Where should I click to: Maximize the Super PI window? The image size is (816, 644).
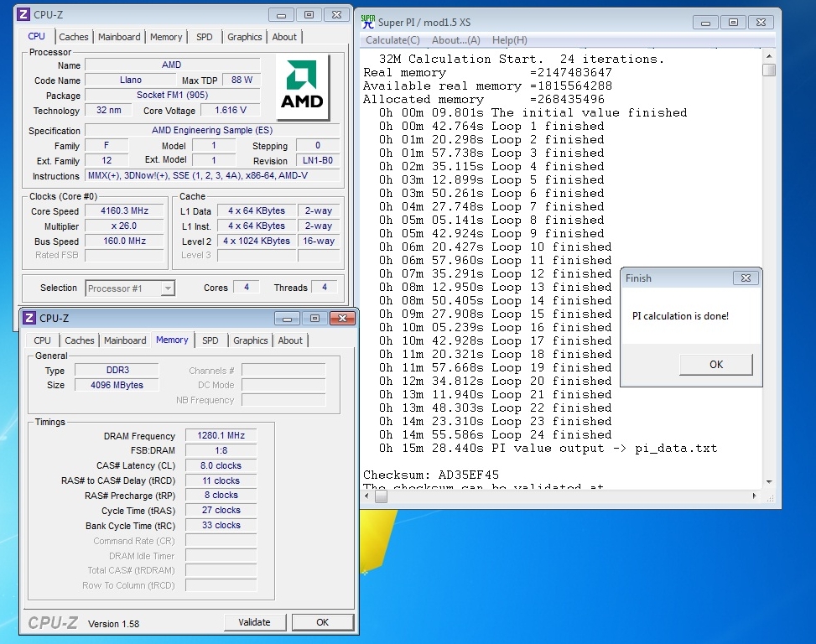coord(733,23)
